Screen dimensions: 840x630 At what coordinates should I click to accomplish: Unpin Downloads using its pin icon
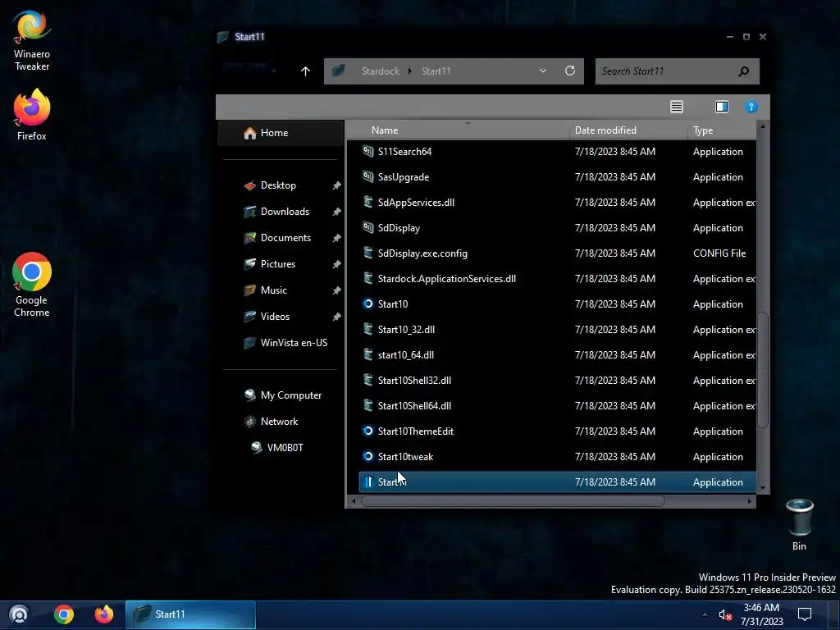coord(336,212)
